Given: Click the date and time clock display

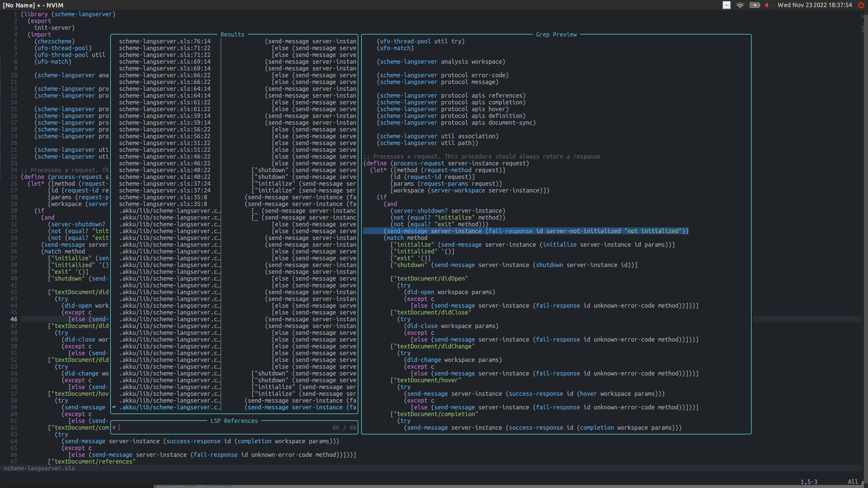Looking at the screenshot, I should point(814,5).
